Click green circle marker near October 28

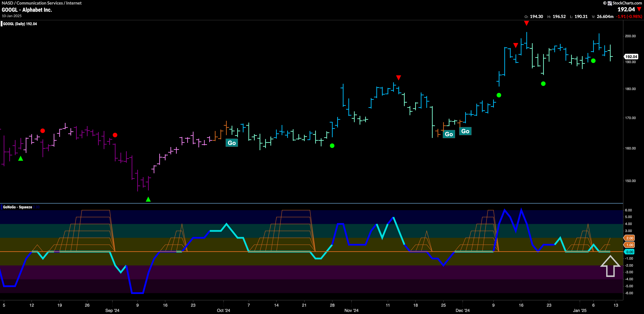332,146
